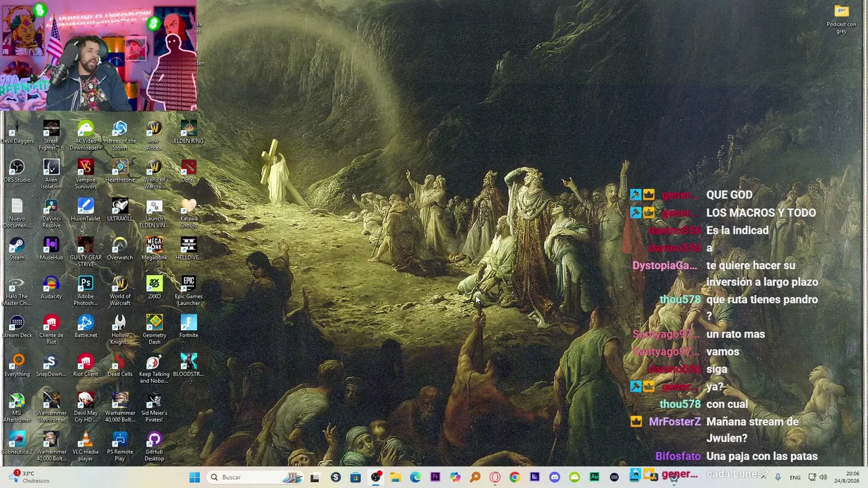This screenshot has width=868, height=488.
Task: Open Adobe Premiere Pro from the taskbar
Action: (435, 477)
